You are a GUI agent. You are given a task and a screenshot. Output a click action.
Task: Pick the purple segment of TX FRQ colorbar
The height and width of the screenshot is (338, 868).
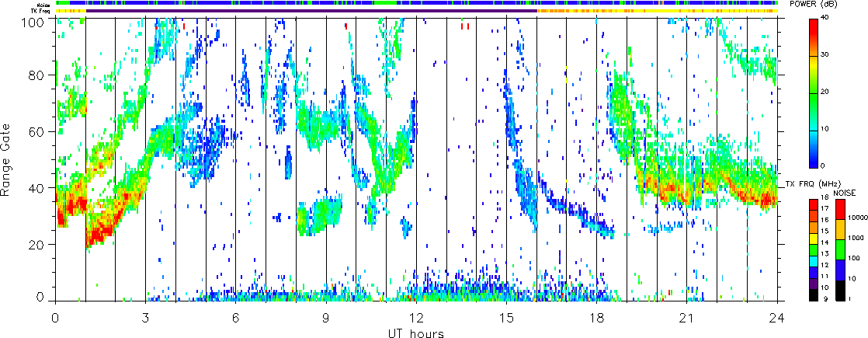point(814,284)
